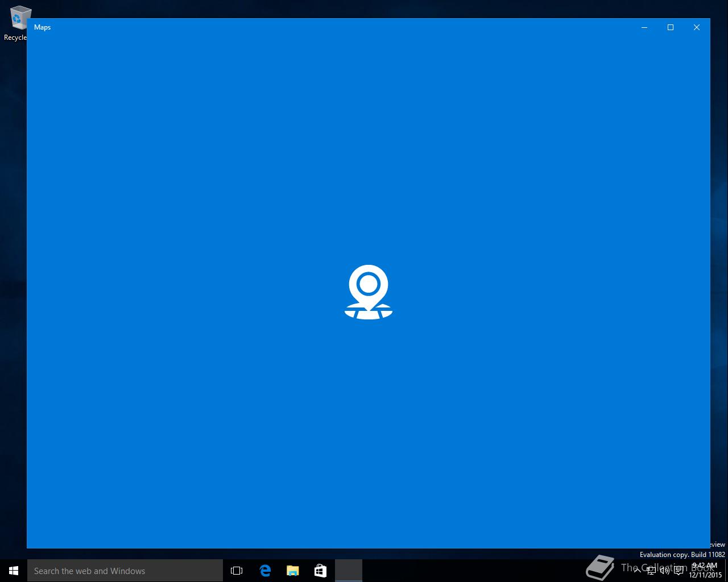Open the network status tray icon
The width and height of the screenshot is (728, 582).
point(651,571)
